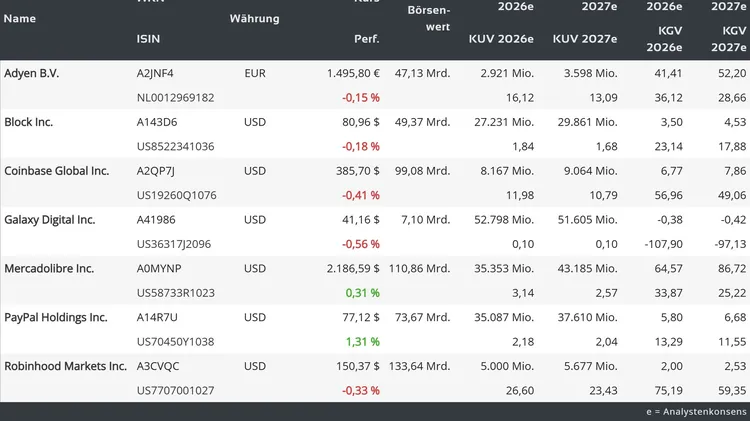
Task: Click the PayPal Holdings Inc. link
Action: tap(56, 317)
